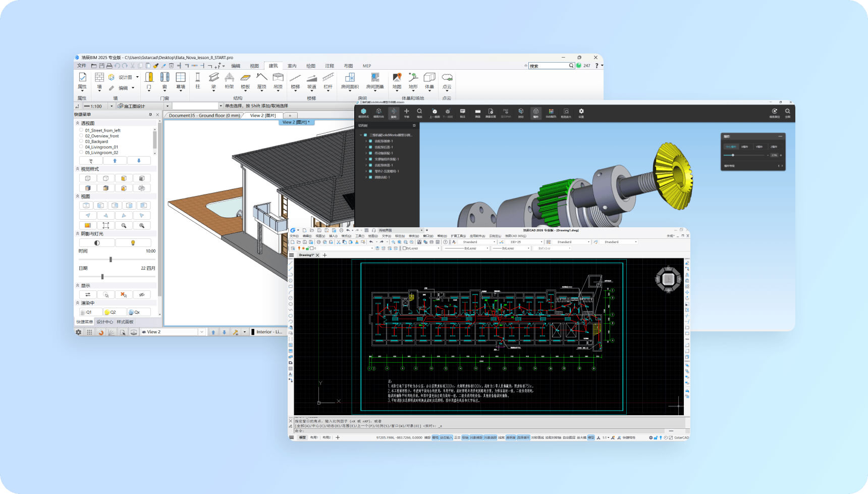Select the 门 (door) tool in BIM ribbon

149,80
